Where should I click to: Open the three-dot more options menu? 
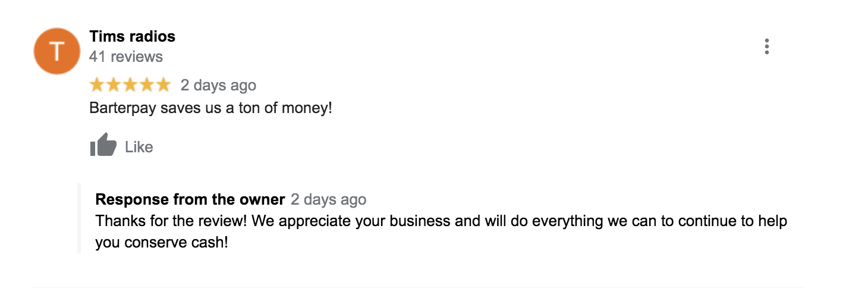click(x=767, y=46)
